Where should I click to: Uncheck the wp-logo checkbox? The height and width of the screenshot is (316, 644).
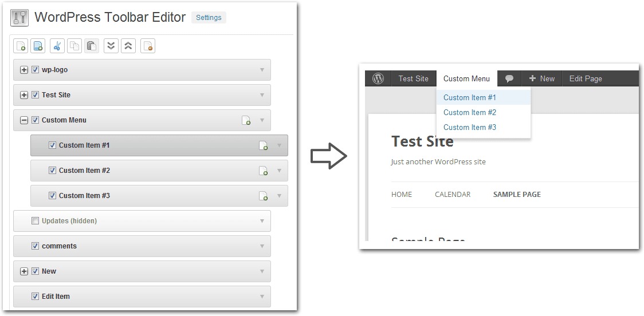tap(36, 70)
